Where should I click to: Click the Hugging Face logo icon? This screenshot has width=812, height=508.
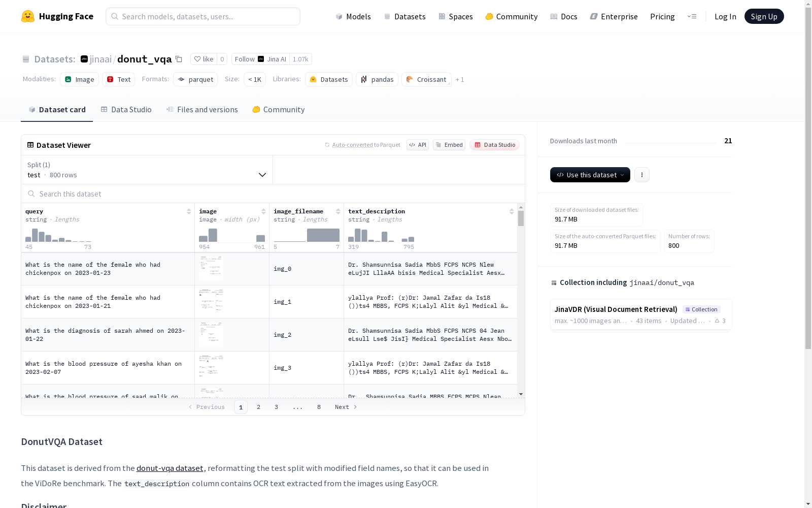point(28,16)
